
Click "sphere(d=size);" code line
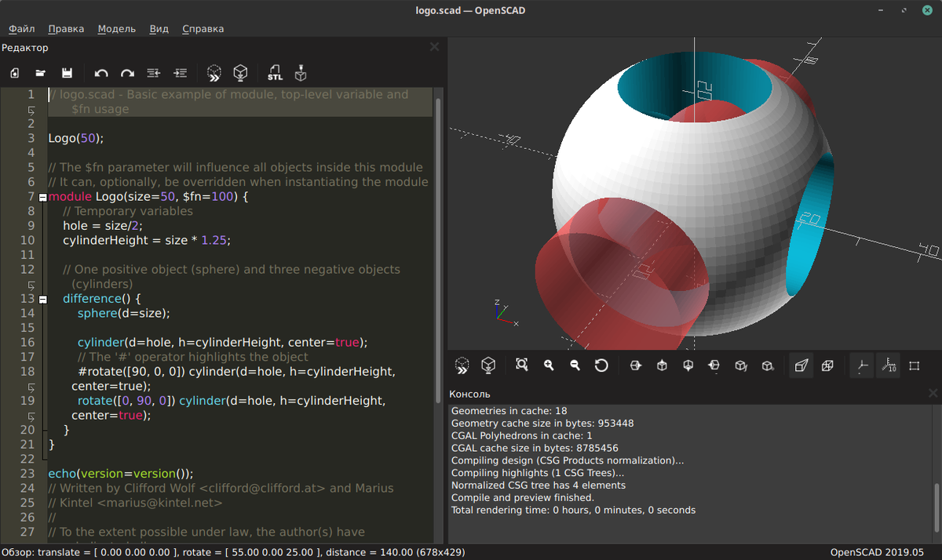tap(124, 313)
